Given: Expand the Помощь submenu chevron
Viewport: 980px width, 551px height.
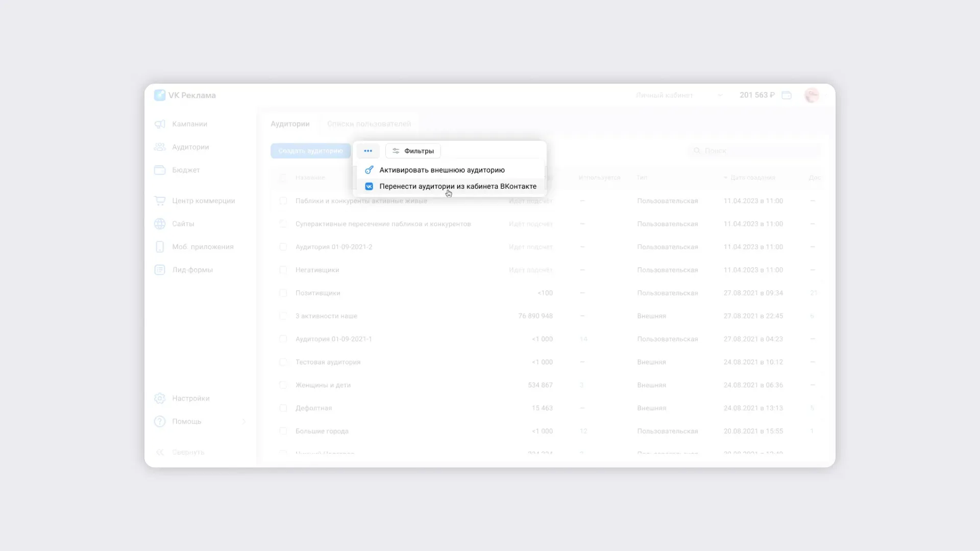Looking at the screenshot, I should point(244,421).
